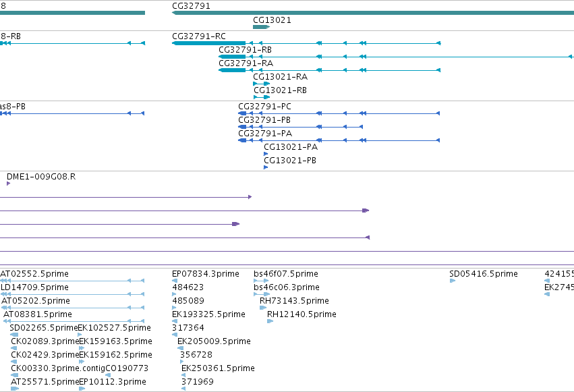Click the EK250361.5prime EST label
This screenshot has width=574, height=392.
tap(218, 368)
